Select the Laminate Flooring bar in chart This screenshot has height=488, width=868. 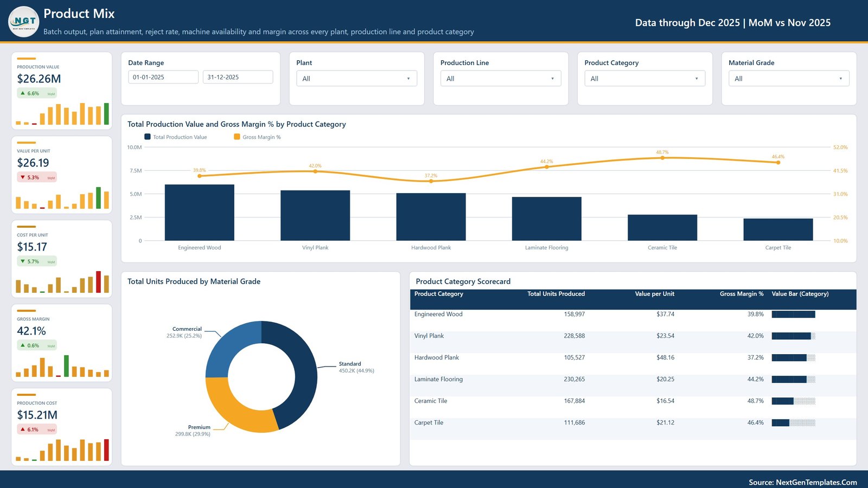547,219
